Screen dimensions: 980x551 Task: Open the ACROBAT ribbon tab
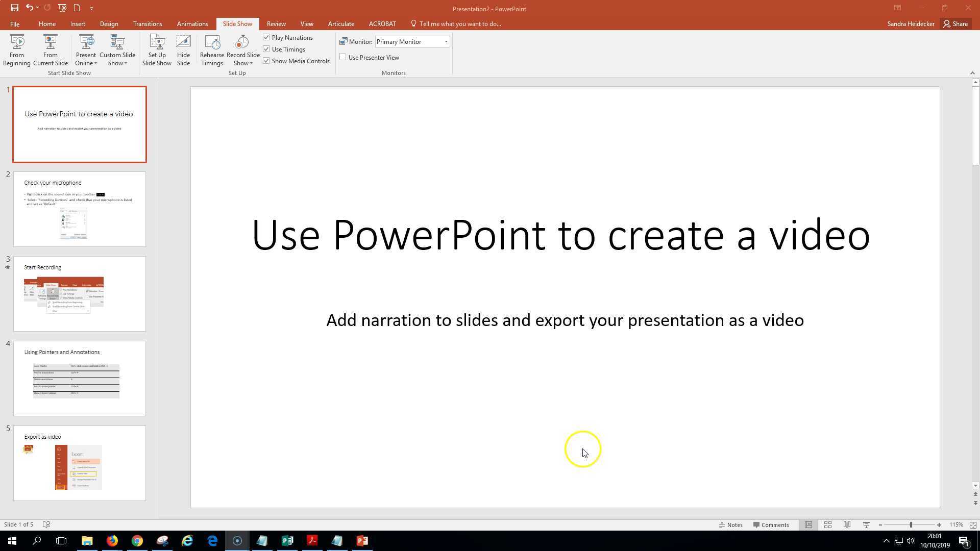coord(382,23)
